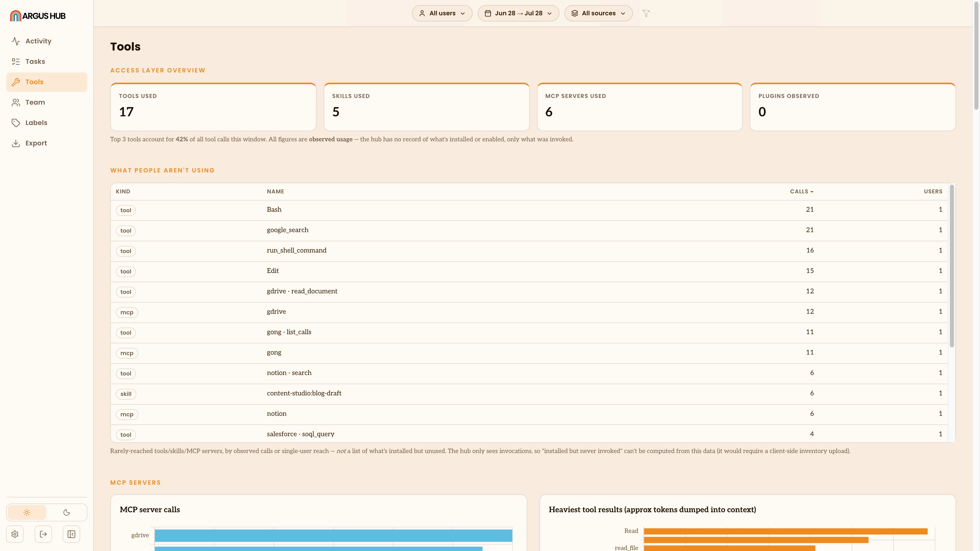Screen dimensions: 980x551
Task: Click the user icon in All users filter
Action: pos(422,13)
